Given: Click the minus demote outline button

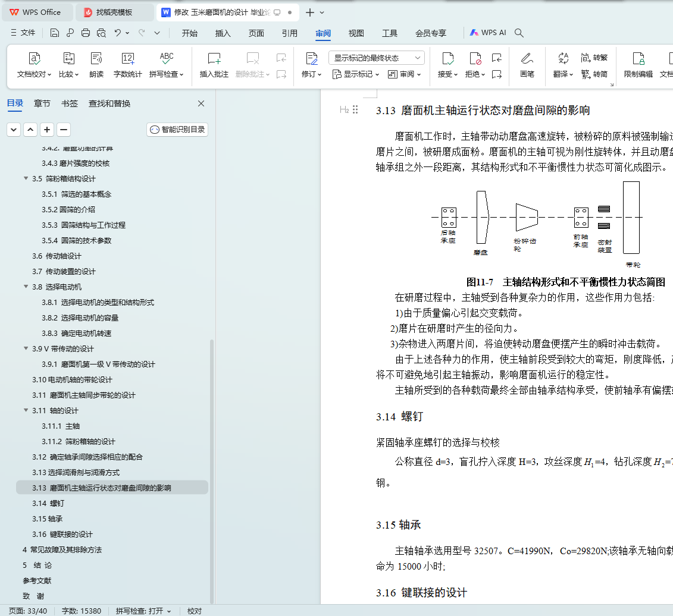Looking at the screenshot, I should [x=64, y=130].
